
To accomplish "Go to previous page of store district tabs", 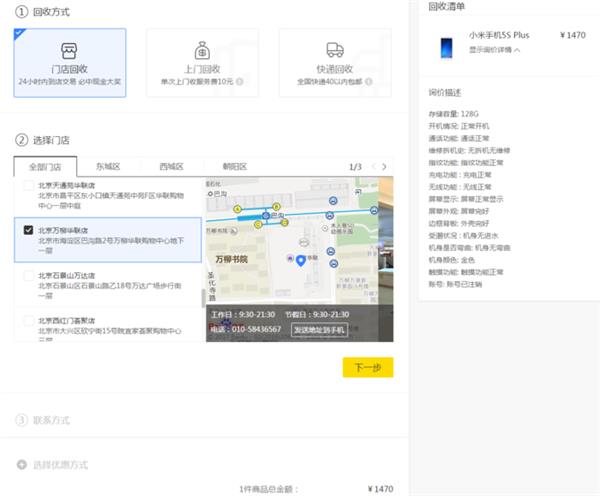I will pyautogui.click(x=374, y=166).
